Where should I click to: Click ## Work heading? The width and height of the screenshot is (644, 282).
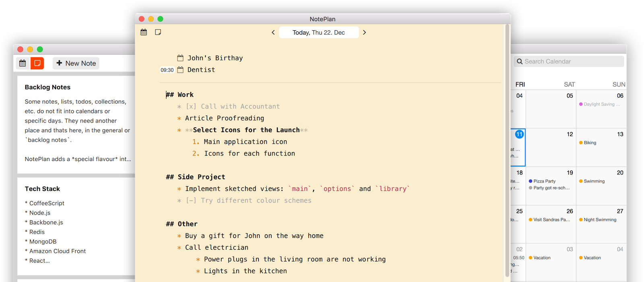[180, 95]
